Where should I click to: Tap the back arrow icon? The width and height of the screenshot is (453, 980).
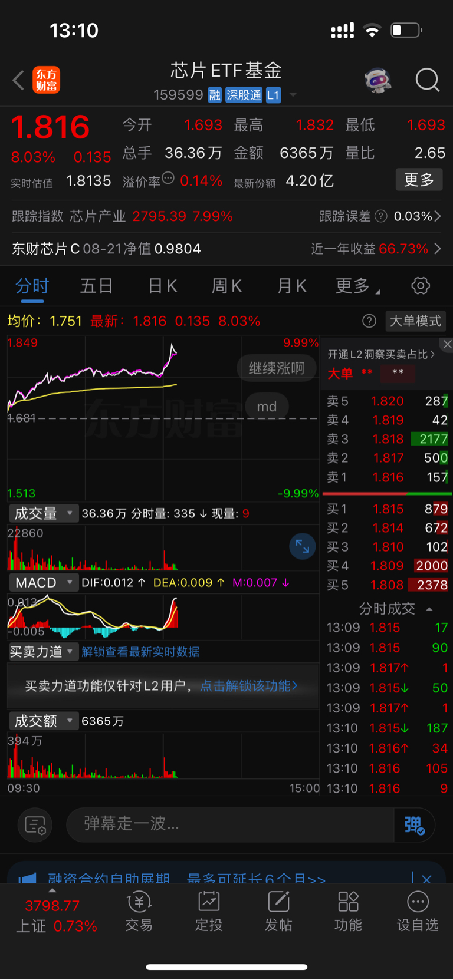click(18, 80)
